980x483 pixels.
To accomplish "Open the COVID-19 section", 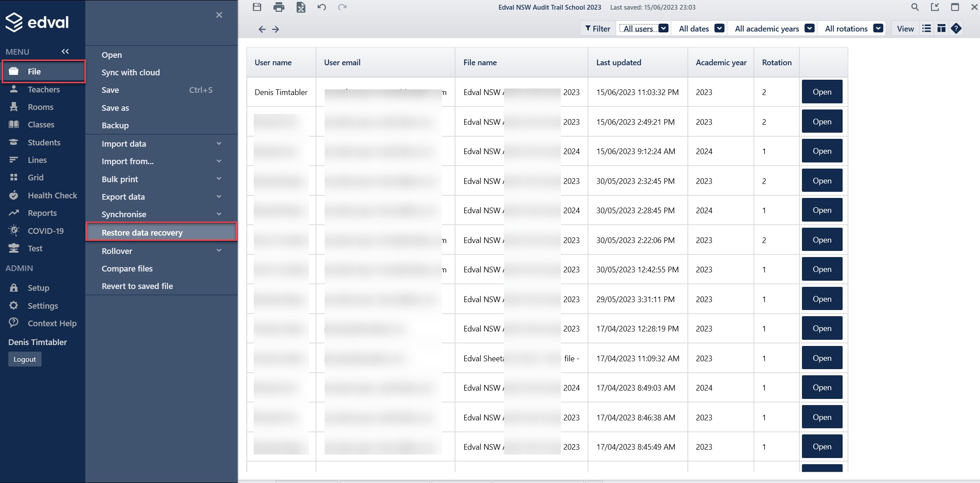I will click(x=45, y=231).
